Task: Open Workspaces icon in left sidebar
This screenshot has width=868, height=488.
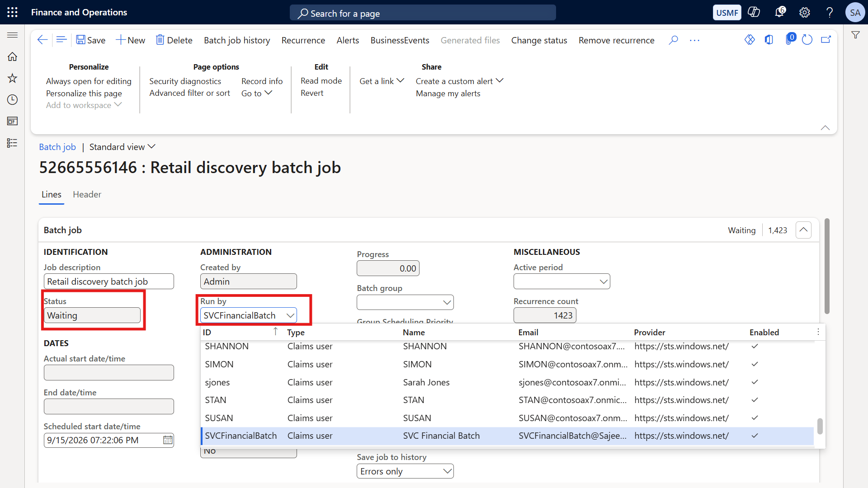Action: pos(12,121)
